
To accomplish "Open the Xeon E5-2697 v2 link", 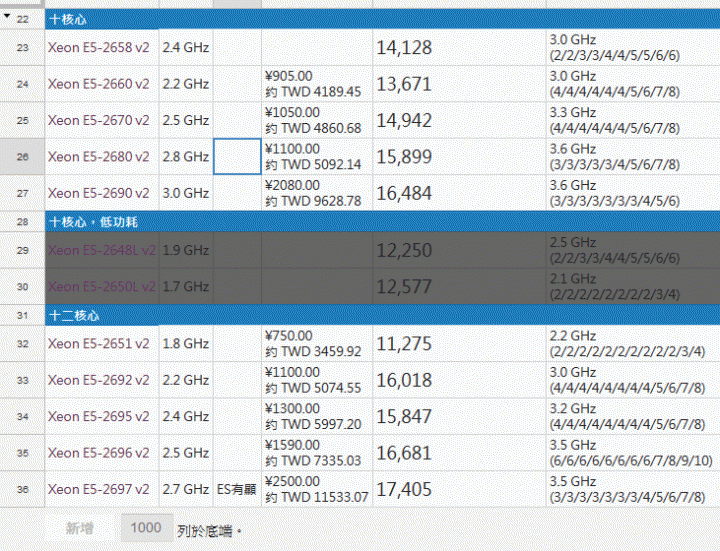I will (99, 489).
